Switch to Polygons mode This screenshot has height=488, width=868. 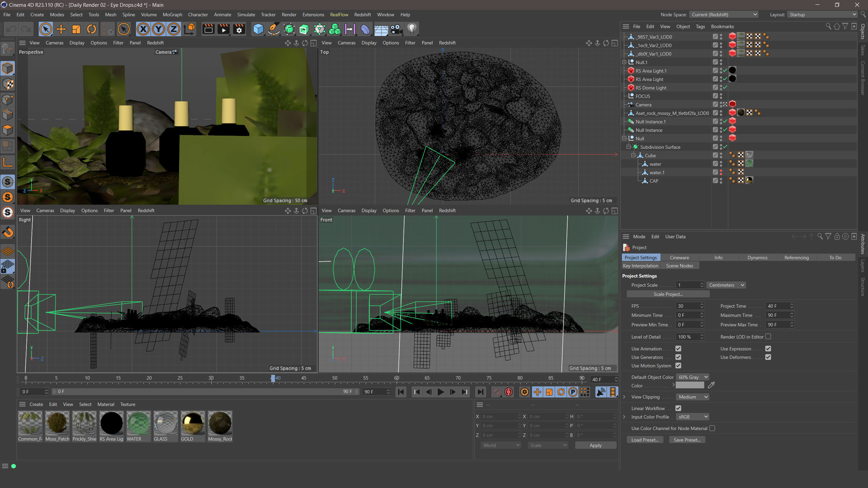pyautogui.click(x=8, y=130)
